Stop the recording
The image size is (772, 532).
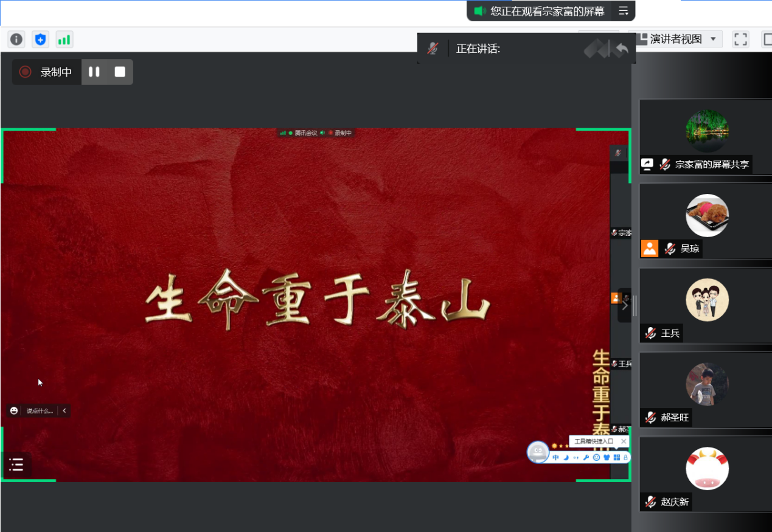pos(120,72)
